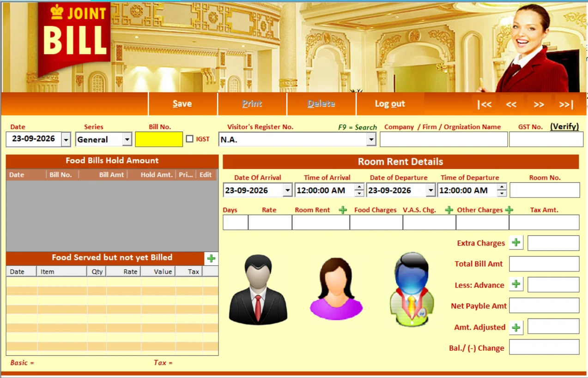Click the Pri... column header
The height and width of the screenshot is (378, 588).
click(186, 175)
